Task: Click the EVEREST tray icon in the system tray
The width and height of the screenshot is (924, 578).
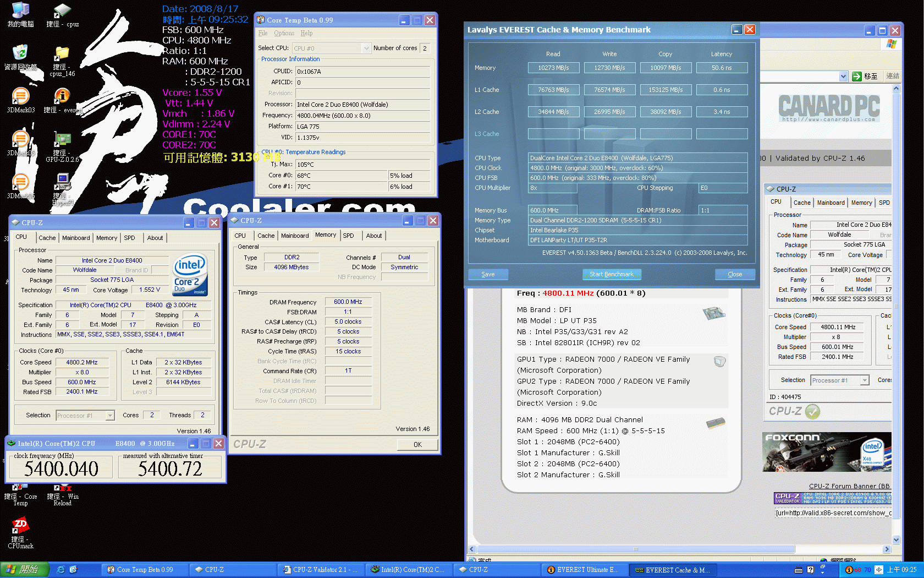Action: click(x=849, y=570)
